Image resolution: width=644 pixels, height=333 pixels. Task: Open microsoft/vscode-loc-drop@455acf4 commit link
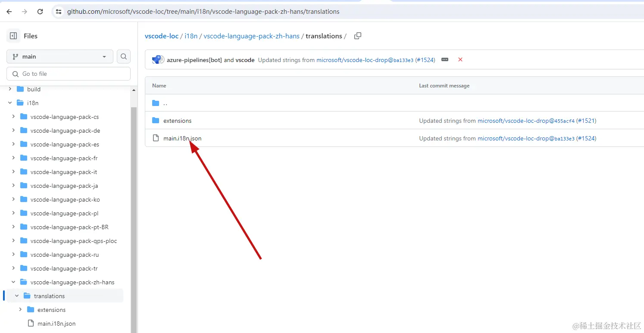(x=526, y=121)
